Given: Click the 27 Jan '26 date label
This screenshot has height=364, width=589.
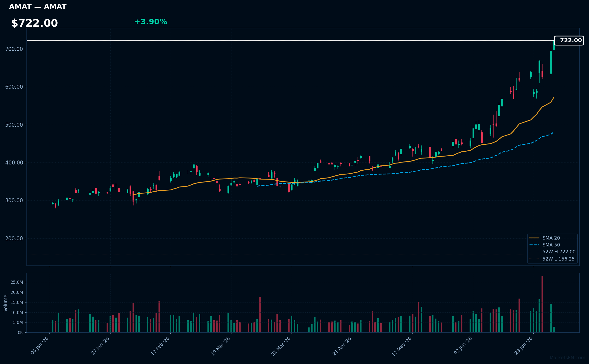Looking at the screenshot, I should [x=100, y=346].
